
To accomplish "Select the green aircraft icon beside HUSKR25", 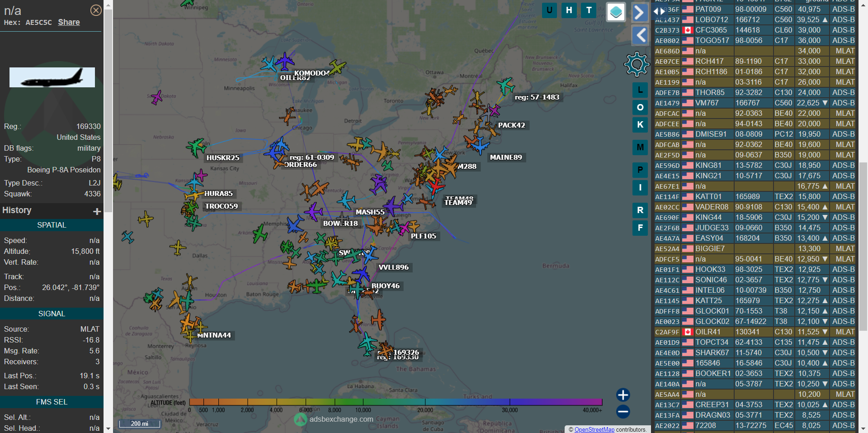I will click(x=196, y=147).
